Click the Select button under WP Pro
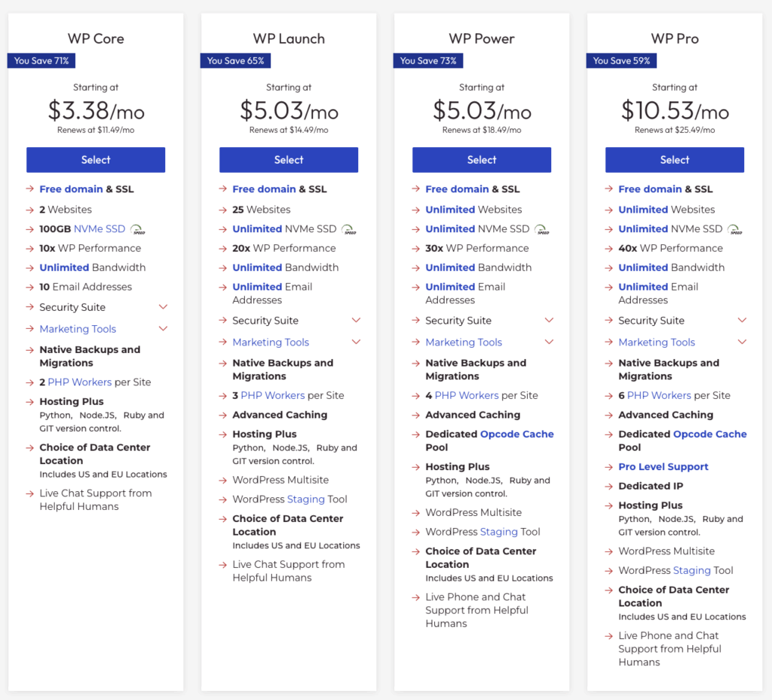 pyautogui.click(x=675, y=160)
